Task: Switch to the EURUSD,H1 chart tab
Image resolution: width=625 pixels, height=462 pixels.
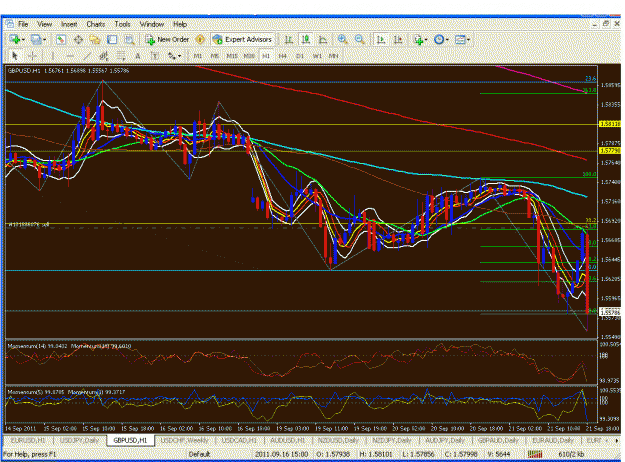Action: click(x=28, y=440)
